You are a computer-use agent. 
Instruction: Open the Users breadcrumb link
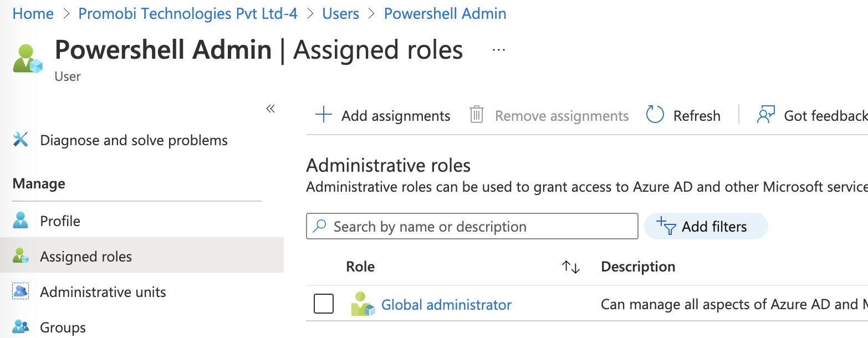341,13
